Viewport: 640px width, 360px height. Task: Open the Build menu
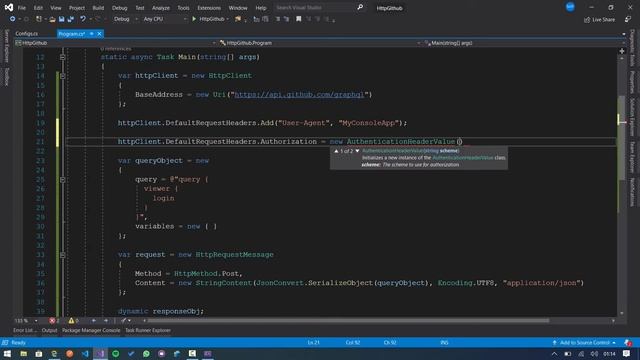click(x=98, y=8)
